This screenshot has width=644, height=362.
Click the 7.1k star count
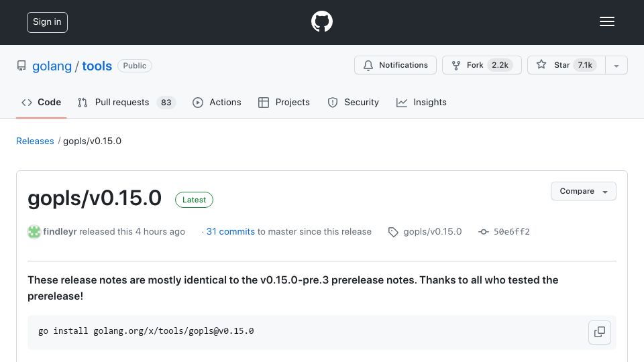tap(585, 65)
